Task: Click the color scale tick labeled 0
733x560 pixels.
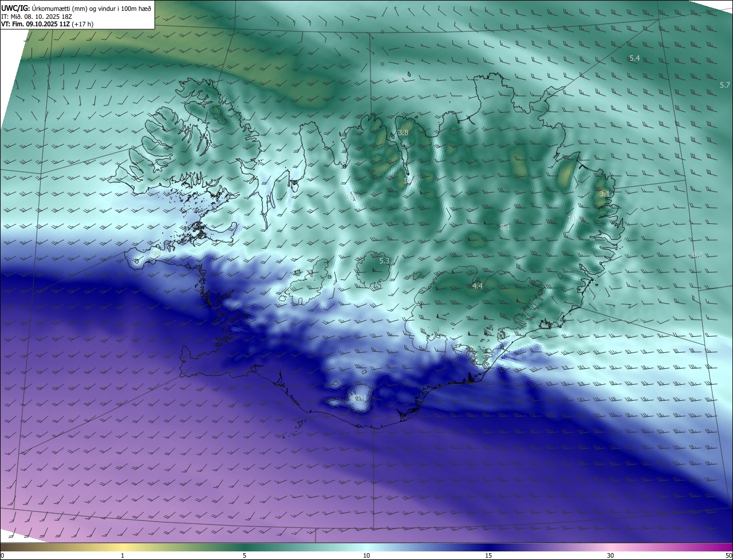Action: click(x=2, y=555)
